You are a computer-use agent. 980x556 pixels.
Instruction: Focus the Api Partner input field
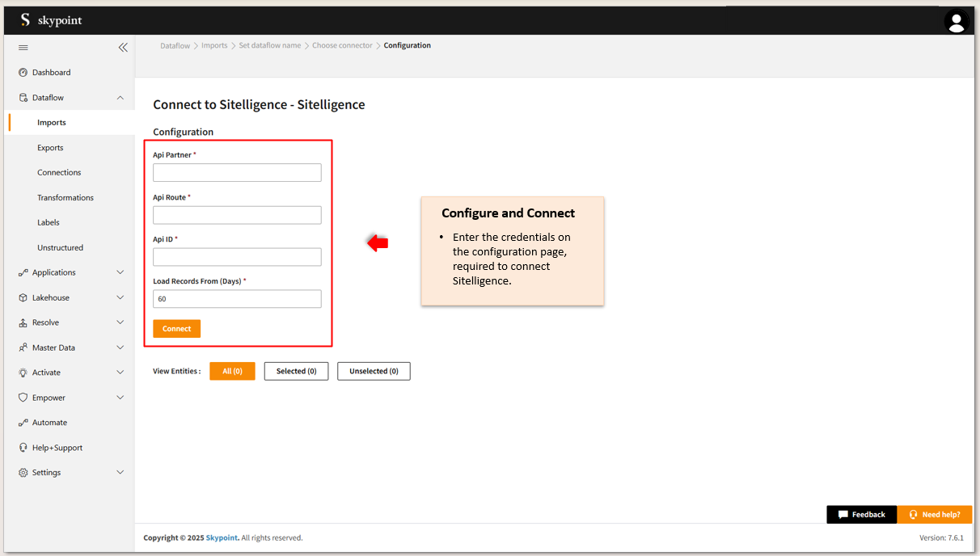(x=237, y=173)
